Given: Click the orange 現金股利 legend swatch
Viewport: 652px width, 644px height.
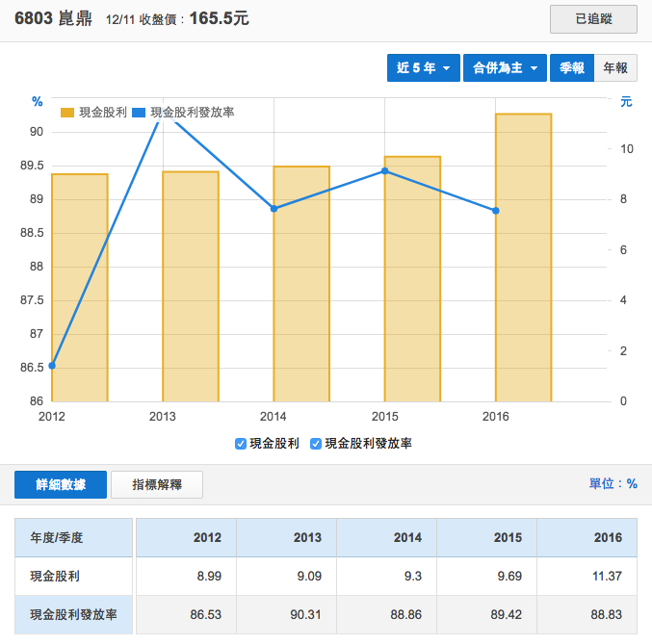Looking at the screenshot, I should [x=67, y=113].
